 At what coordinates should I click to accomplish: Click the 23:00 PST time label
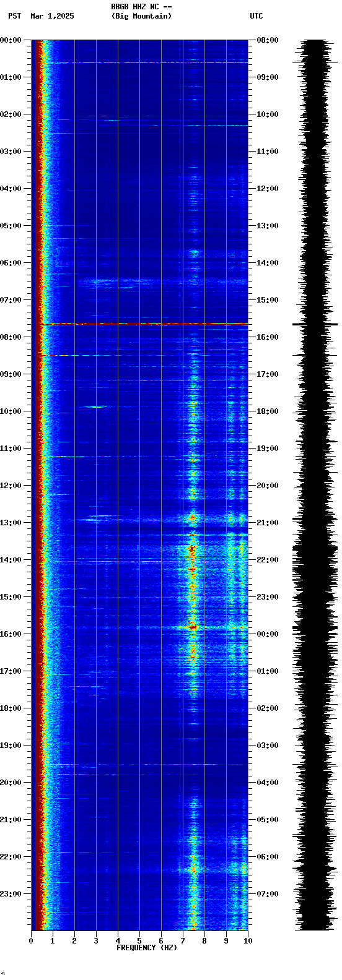[11, 894]
